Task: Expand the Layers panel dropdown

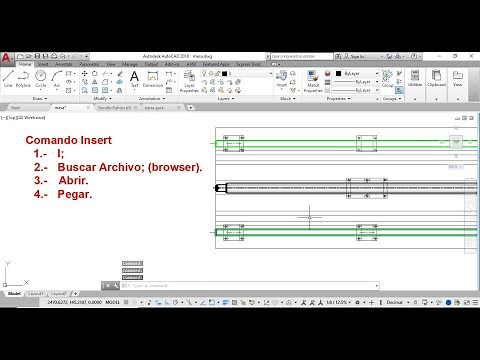Action: coord(226,99)
